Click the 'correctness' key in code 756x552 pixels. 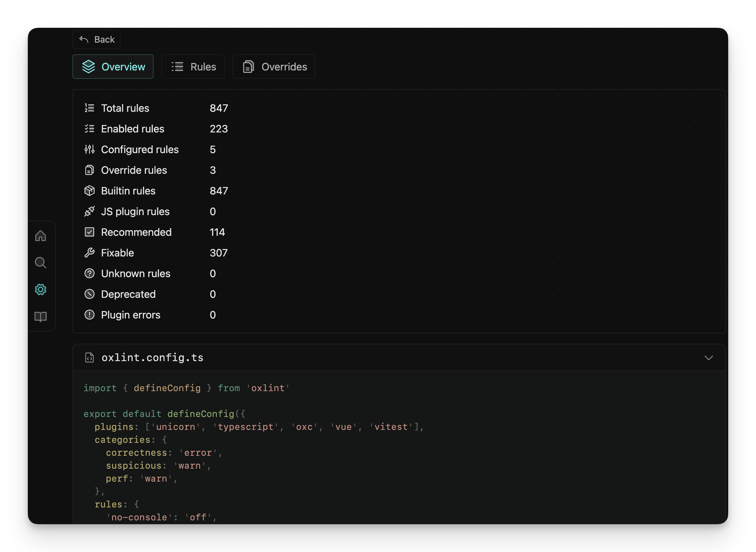click(136, 453)
